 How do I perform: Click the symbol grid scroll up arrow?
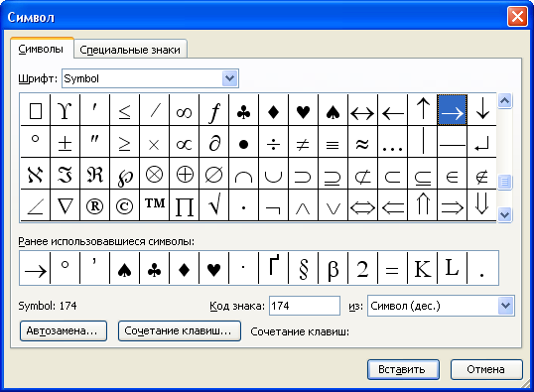504,101
